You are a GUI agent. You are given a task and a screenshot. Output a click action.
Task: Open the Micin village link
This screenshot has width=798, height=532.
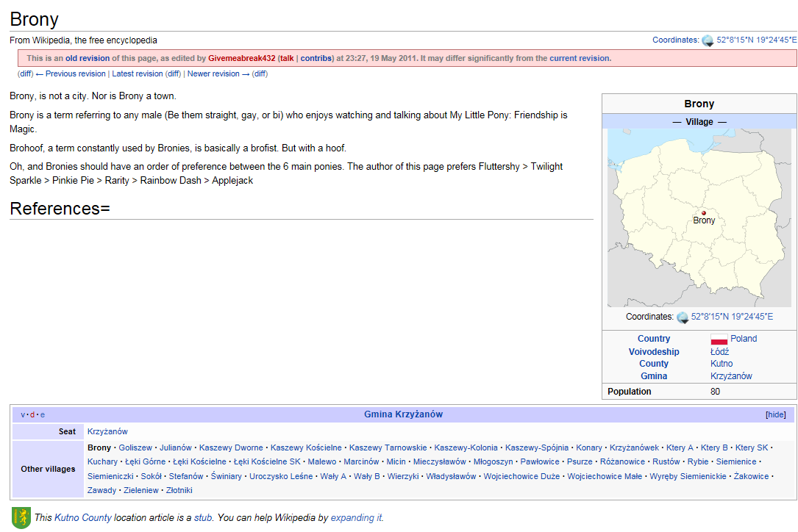(396, 461)
